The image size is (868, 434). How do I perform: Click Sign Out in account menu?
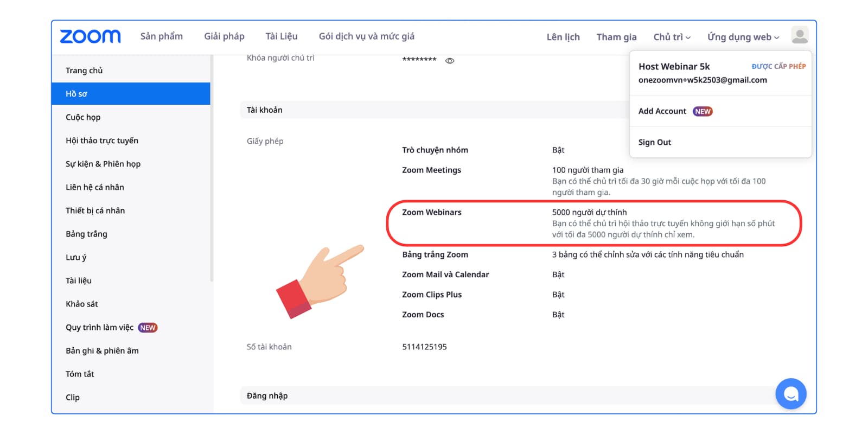(x=654, y=142)
